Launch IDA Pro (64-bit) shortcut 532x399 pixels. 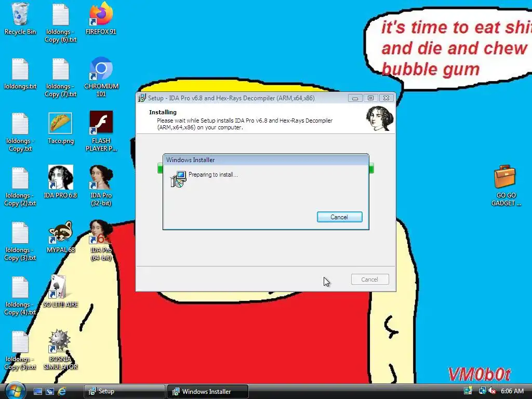point(101,241)
